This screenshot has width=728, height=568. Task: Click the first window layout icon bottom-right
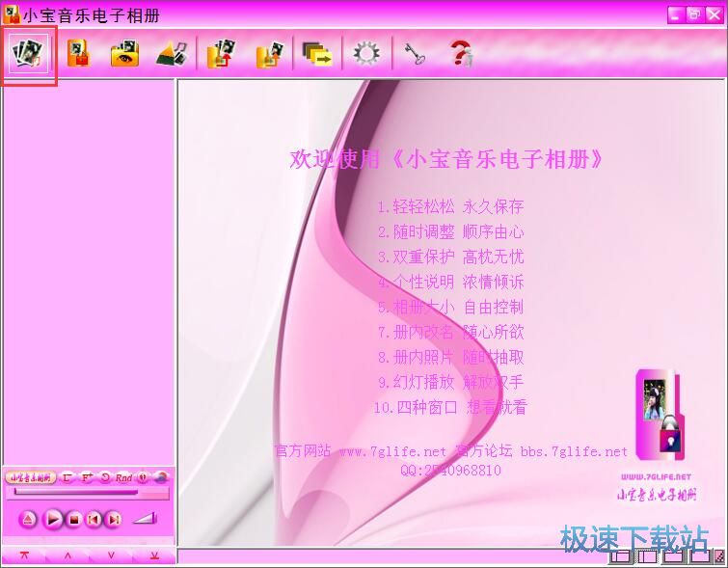click(x=622, y=556)
